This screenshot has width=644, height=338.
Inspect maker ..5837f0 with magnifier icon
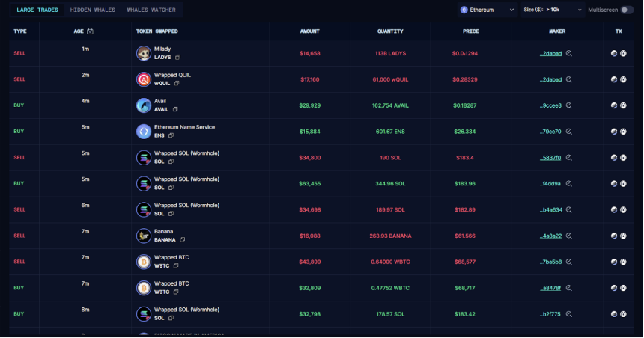(569, 158)
